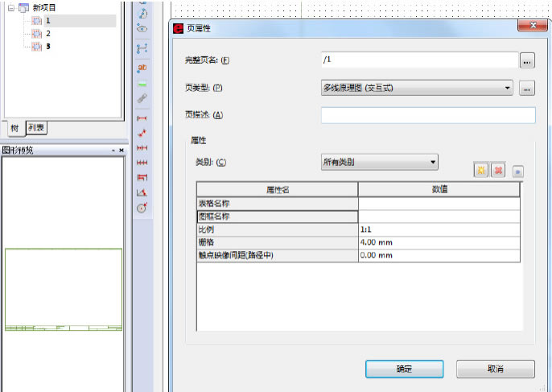Click the text insertion tool icon

coord(142,68)
